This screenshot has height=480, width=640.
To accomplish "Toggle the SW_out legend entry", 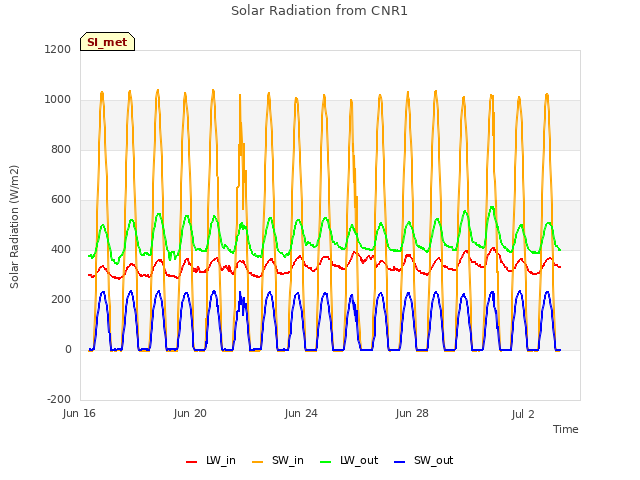I will [x=424, y=461].
